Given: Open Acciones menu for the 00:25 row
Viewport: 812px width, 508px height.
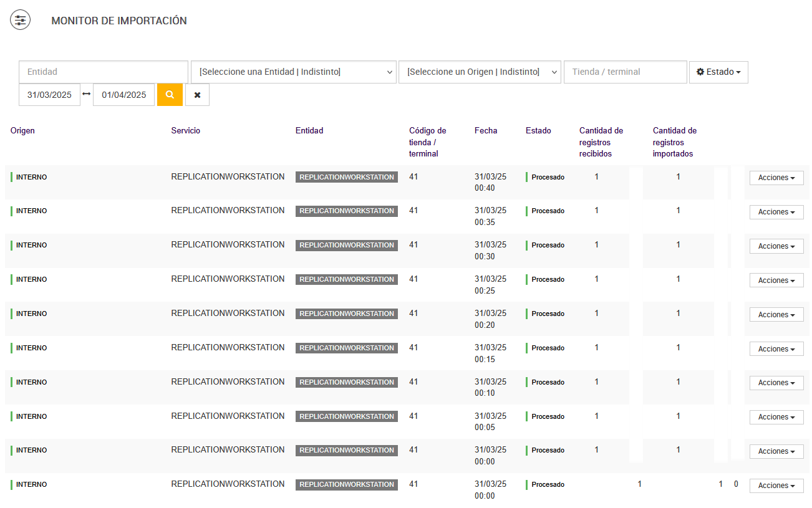Looking at the screenshot, I should (776, 280).
